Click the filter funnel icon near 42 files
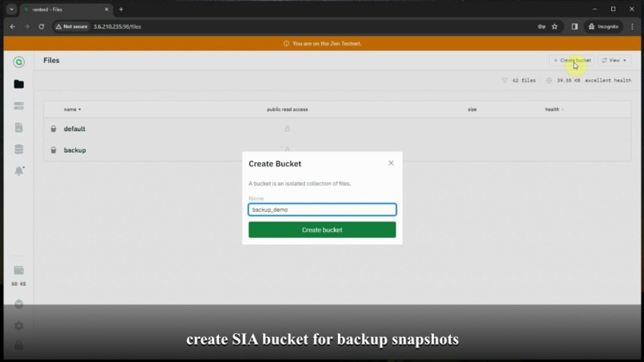This screenshot has height=362, width=644. click(x=504, y=81)
